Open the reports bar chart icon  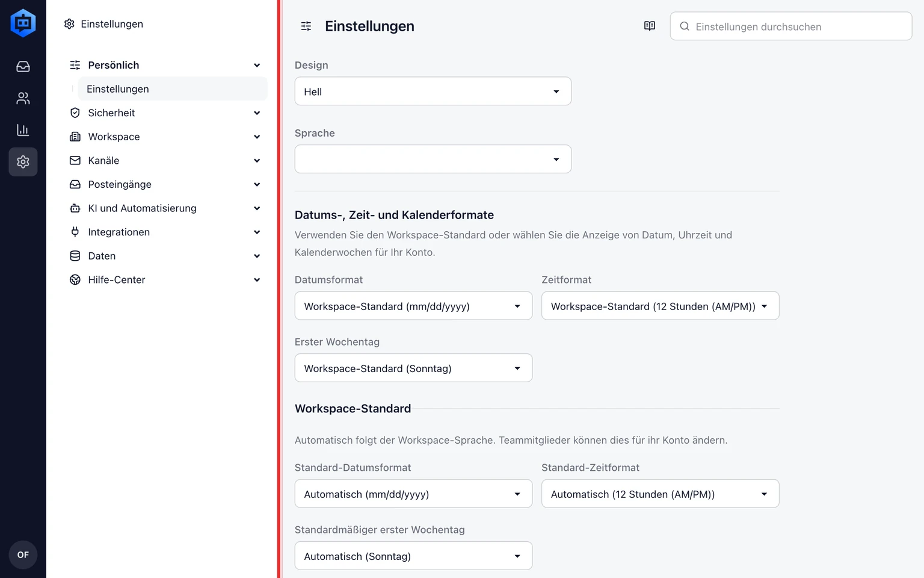point(23,130)
